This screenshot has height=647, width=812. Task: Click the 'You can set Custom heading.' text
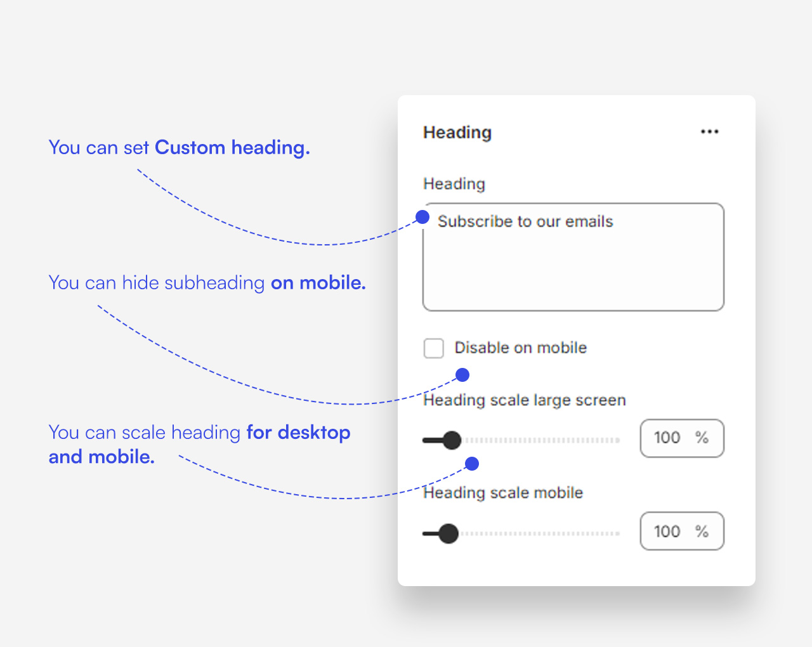[x=179, y=148]
